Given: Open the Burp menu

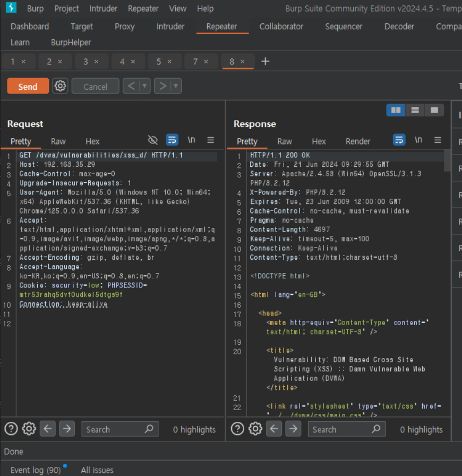Looking at the screenshot, I should click(x=35, y=8).
